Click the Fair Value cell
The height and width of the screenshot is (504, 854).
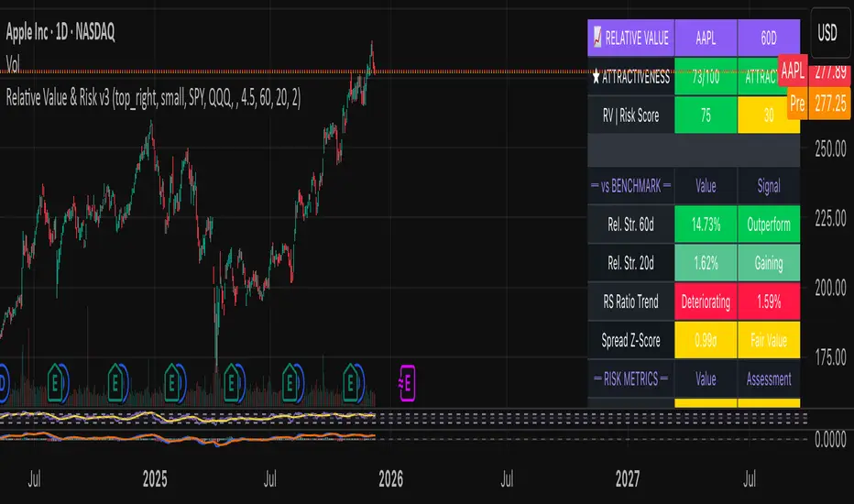[x=769, y=340]
